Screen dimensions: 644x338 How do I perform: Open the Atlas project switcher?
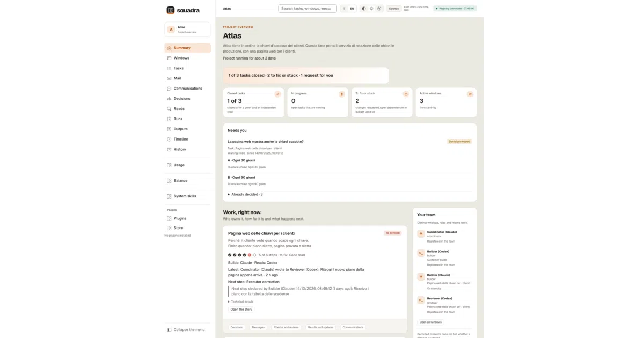187,30
